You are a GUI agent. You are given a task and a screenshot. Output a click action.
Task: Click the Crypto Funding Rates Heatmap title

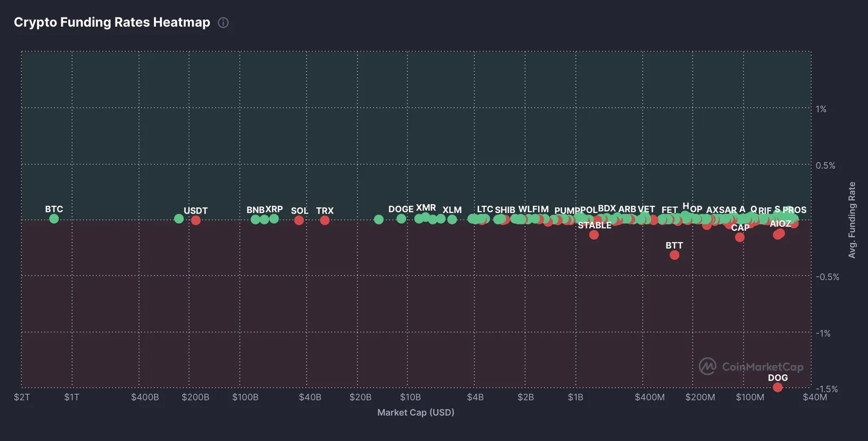point(112,22)
